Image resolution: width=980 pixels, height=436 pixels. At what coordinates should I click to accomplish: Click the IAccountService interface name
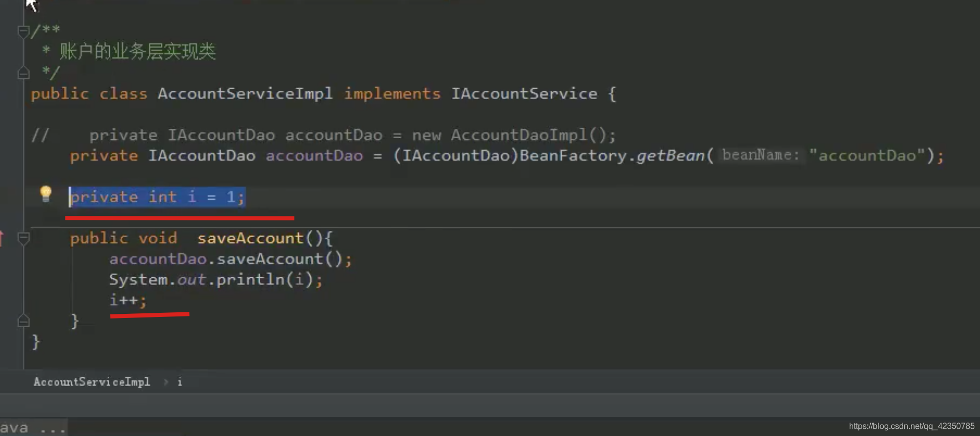524,94
